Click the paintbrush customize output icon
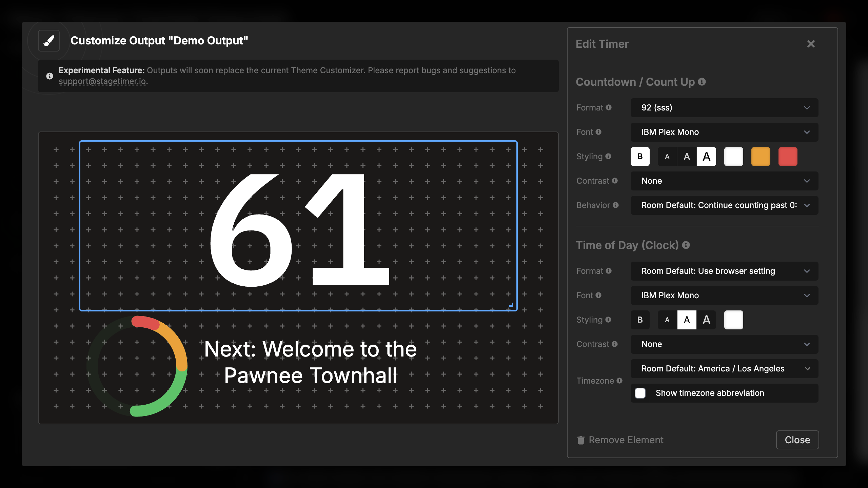This screenshot has height=488, width=868. [48, 41]
